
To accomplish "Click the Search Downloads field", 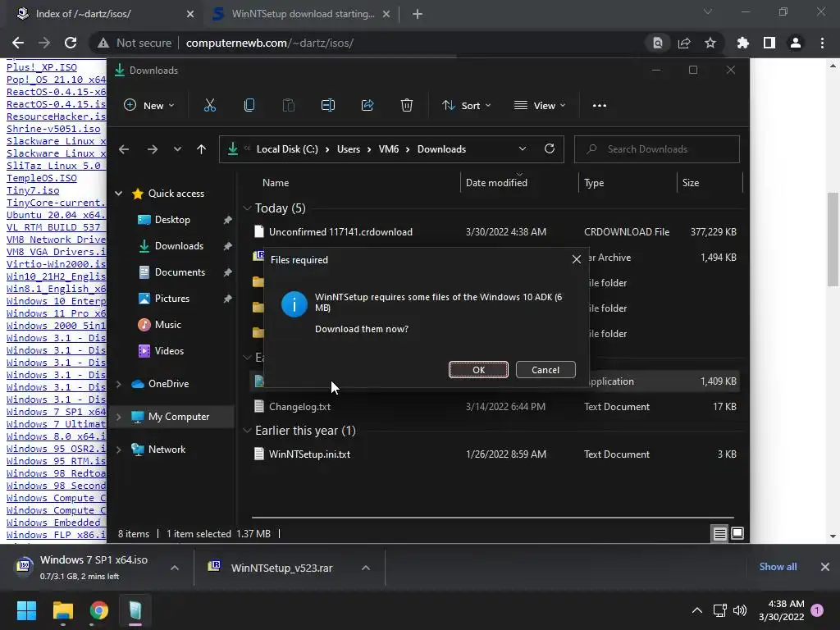I will pos(657,149).
